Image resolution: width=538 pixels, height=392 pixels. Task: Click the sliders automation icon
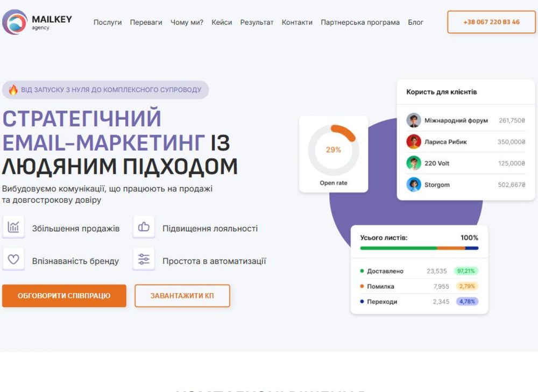click(x=144, y=259)
